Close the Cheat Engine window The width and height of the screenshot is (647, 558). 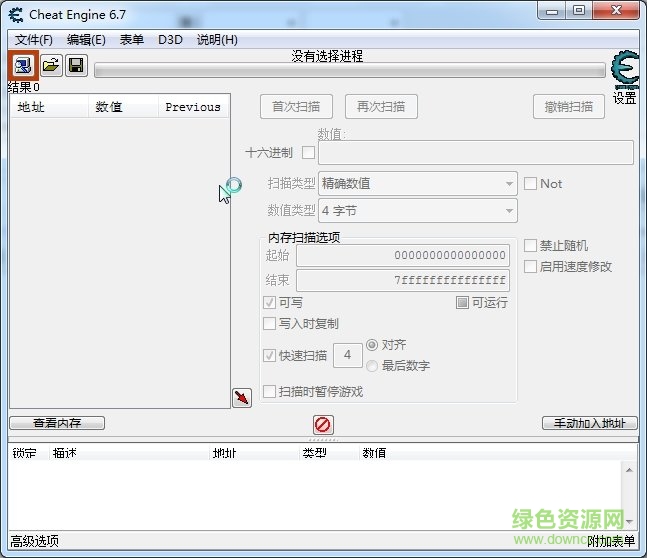pyautogui.click(x=616, y=11)
